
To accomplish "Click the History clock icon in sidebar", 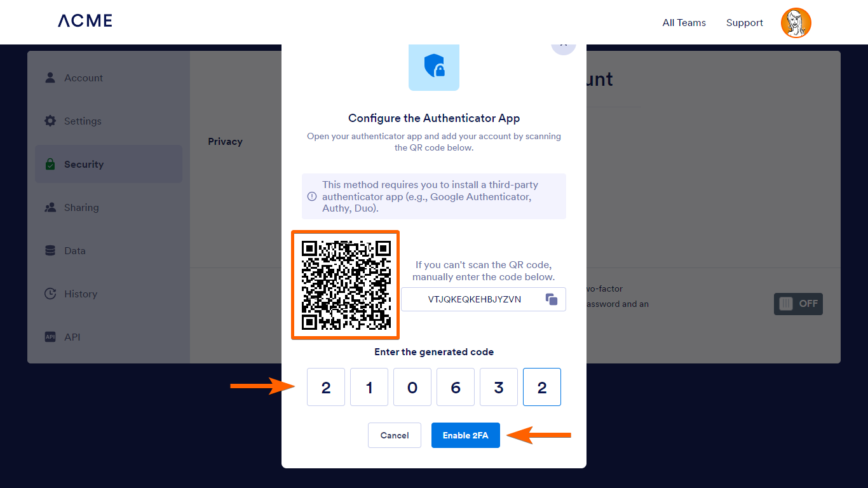I will click(50, 294).
